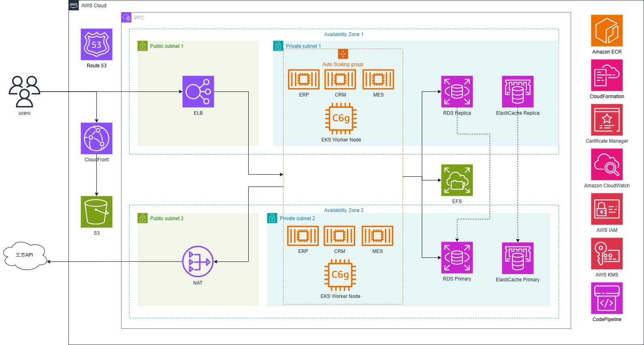The height and width of the screenshot is (345, 644).
Task: Select CRM container in Private subnet 1
Action: click(340, 79)
